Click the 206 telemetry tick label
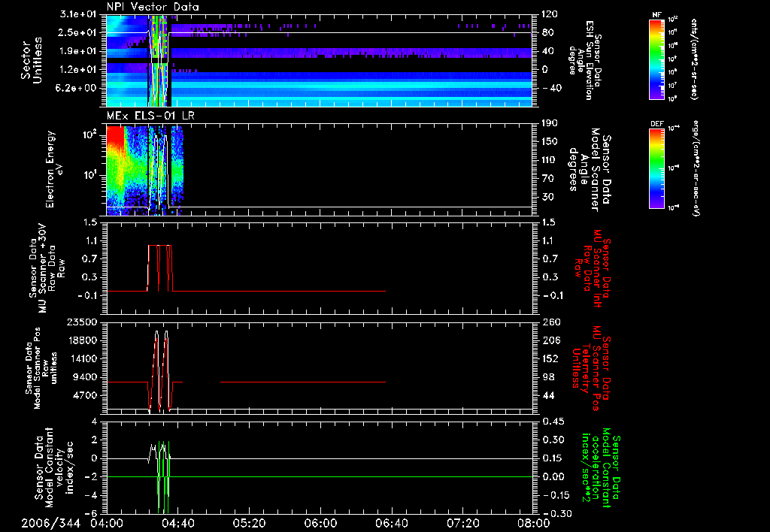770x532 pixels. pos(551,340)
